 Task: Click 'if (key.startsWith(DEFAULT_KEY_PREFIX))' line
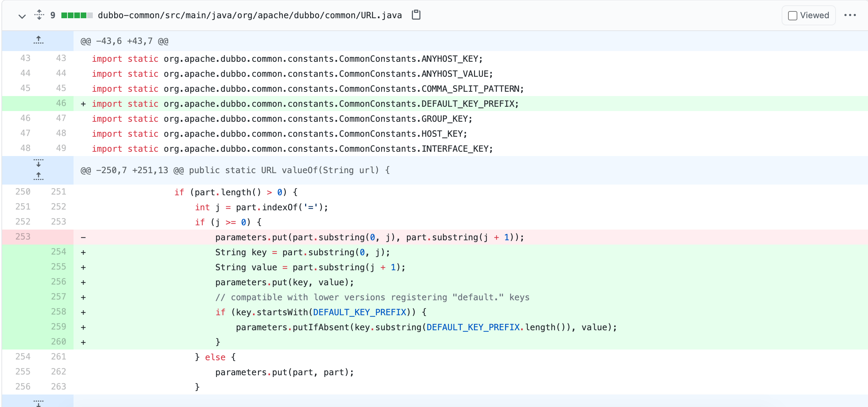[x=321, y=312]
